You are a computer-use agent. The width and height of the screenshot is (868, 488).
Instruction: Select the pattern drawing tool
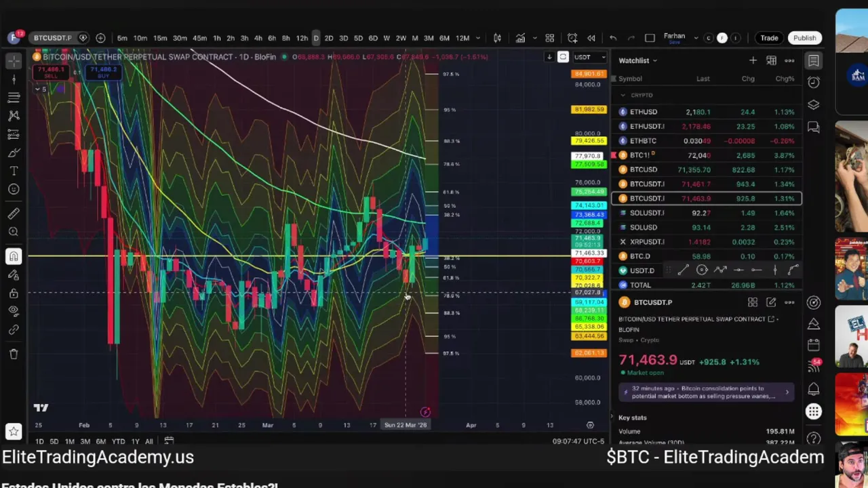[x=14, y=116]
